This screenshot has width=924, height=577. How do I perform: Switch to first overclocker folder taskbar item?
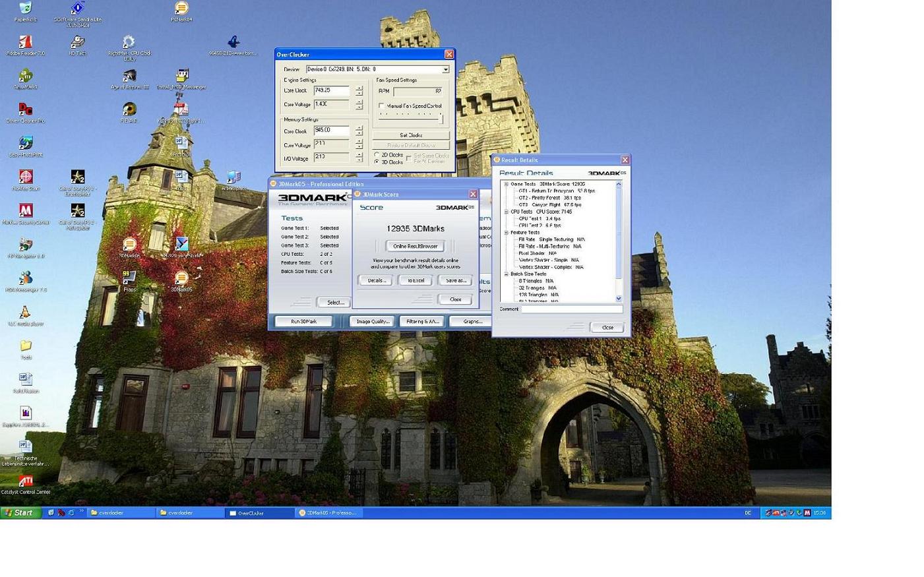pyautogui.click(x=122, y=512)
